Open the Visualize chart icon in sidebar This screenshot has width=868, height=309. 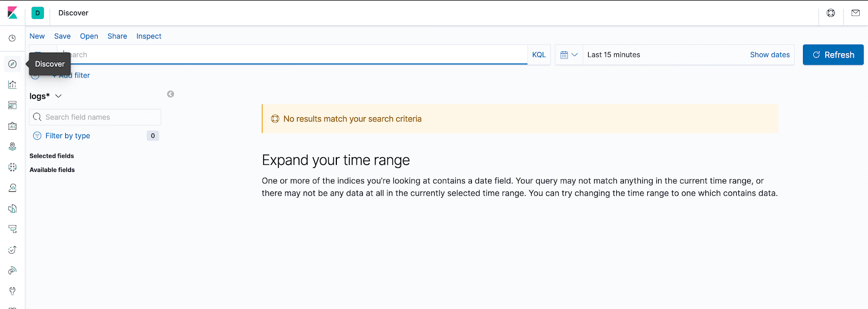click(12, 85)
